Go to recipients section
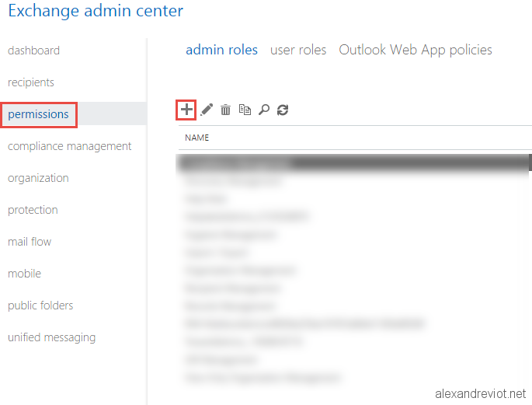The image size is (532, 405). pos(31,82)
